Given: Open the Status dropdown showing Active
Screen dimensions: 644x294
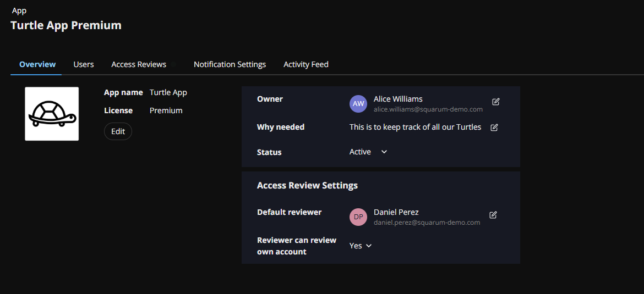Looking at the screenshot, I should coord(368,152).
